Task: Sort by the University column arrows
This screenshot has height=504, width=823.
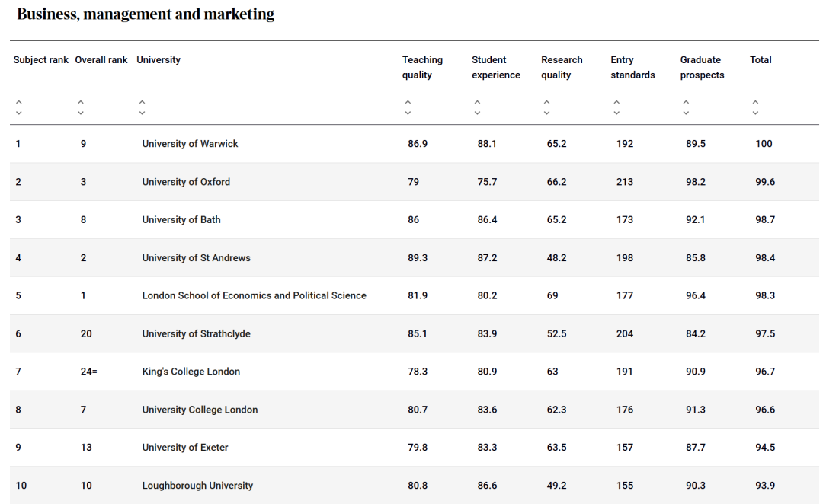Action: coord(142,107)
